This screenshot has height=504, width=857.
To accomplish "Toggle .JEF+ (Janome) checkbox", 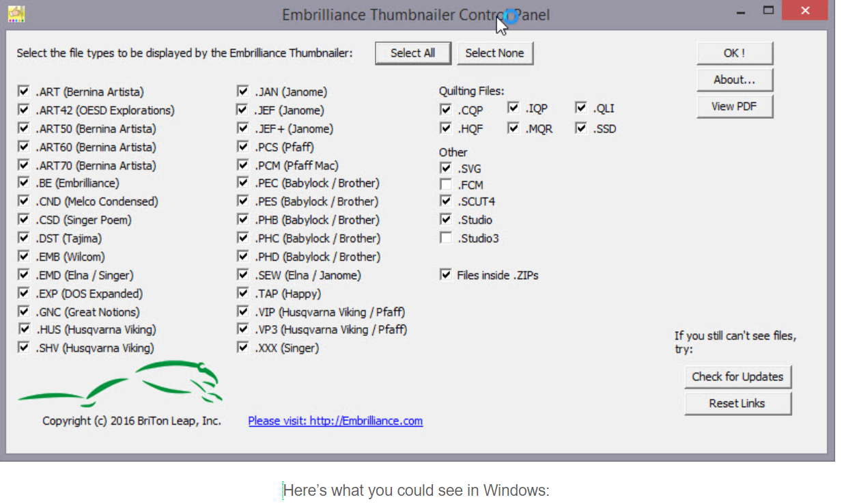I will click(x=242, y=128).
